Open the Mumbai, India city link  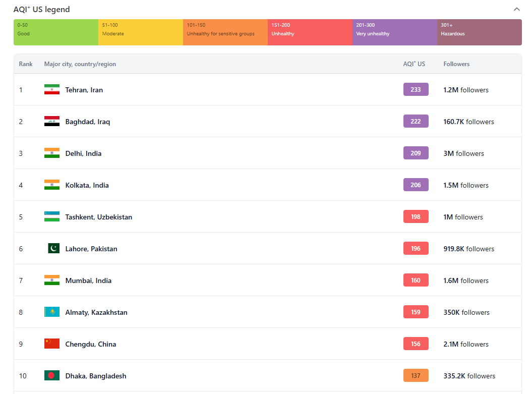(88, 280)
